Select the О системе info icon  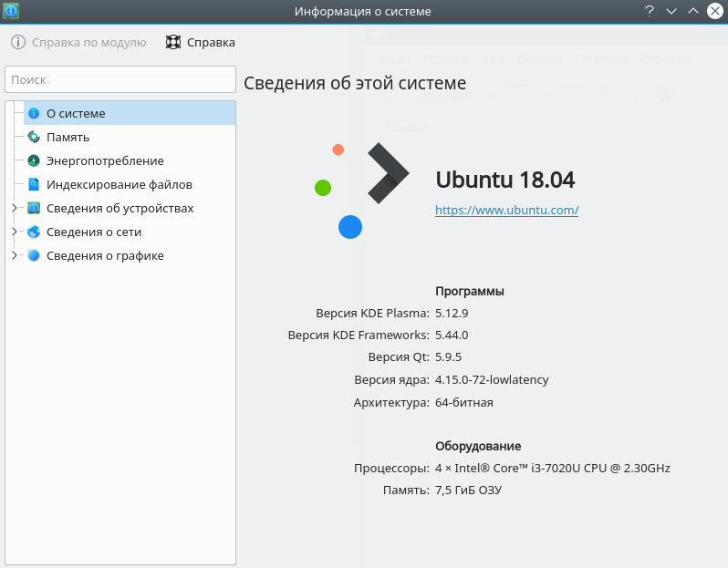click(x=34, y=113)
